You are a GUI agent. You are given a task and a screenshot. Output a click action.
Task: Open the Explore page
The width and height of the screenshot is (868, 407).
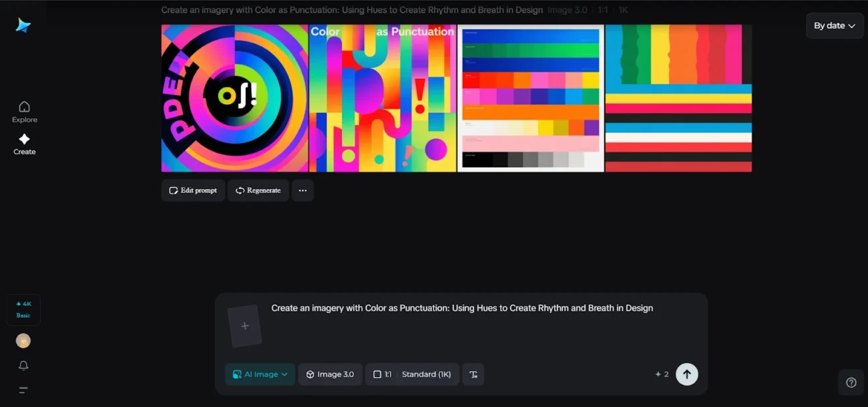coord(25,112)
